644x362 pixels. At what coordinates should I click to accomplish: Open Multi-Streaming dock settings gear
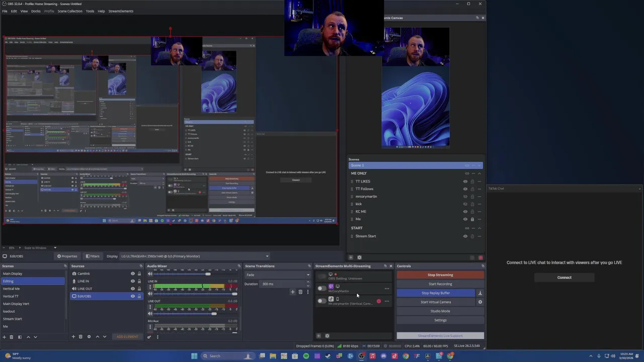click(x=327, y=336)
